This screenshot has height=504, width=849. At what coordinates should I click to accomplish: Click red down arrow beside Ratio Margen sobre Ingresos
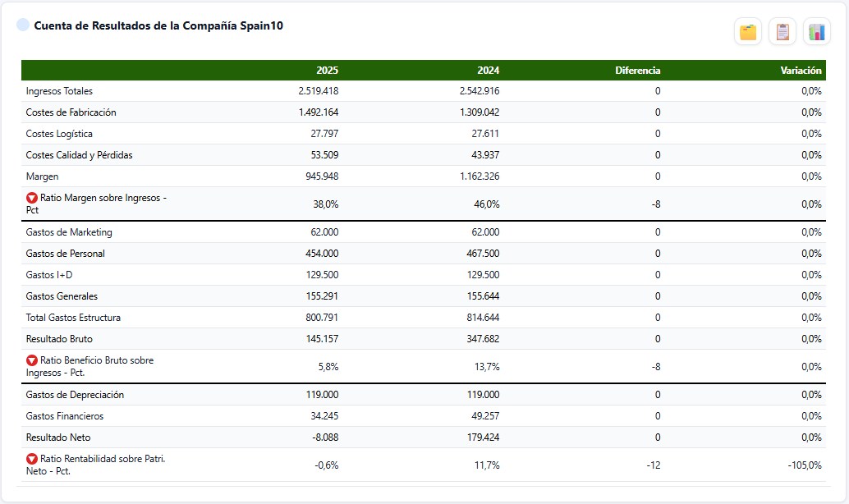click(x=32, y=198)
